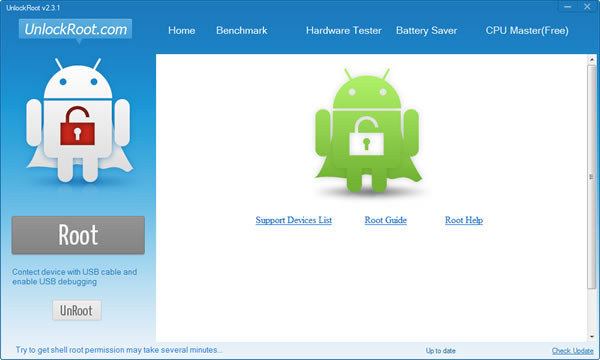This screenshot has width=600, height=360.
Task: Open the Home tab
Action: (181, 31)
